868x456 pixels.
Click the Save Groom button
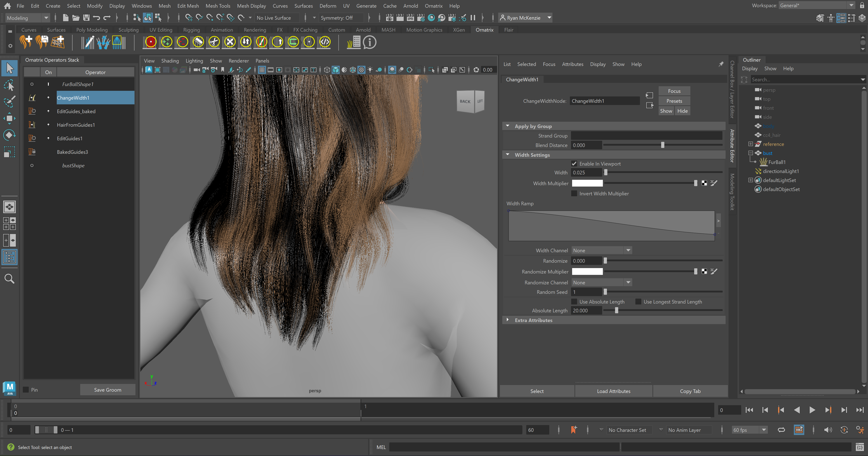click(x=108, y=390)
